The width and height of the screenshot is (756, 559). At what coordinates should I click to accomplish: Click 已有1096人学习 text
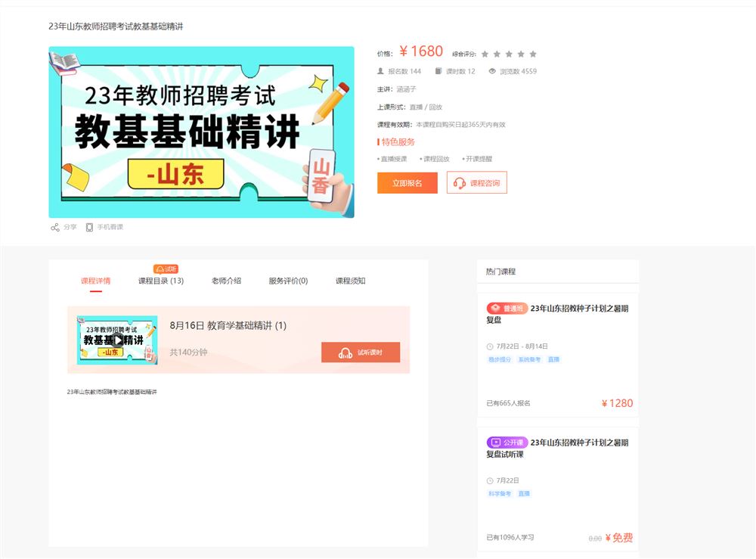coord(510,537)
